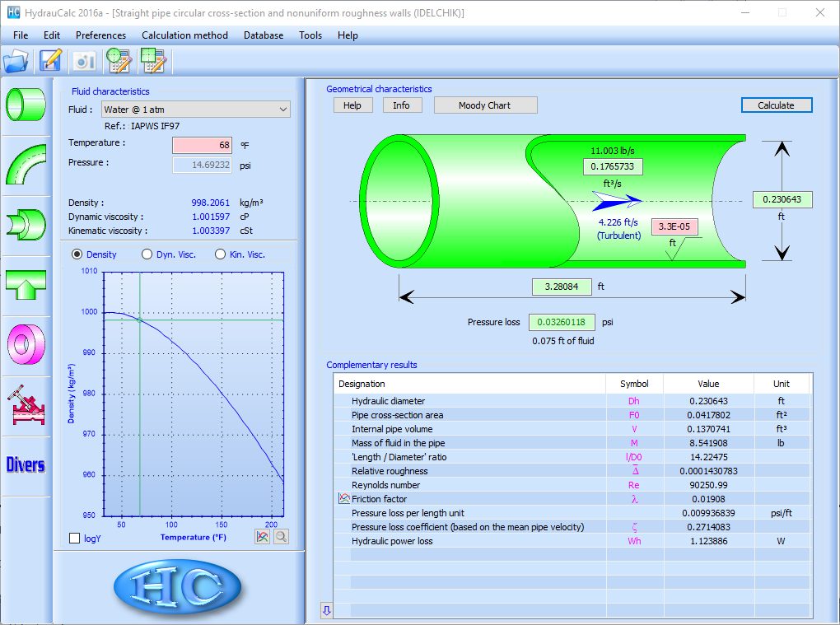Click the density versus temperature graph
Image resolution: width=840 pixels, height=625 pixels.
tap(194, 394)
